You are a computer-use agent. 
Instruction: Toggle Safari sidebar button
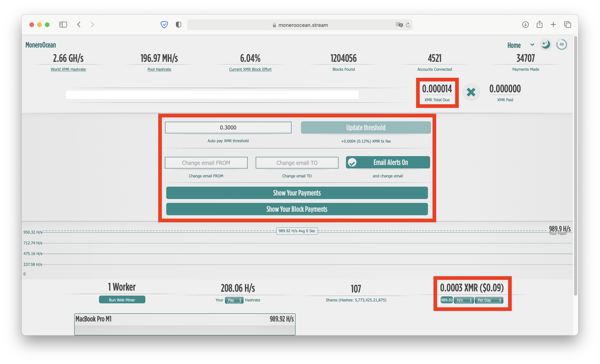pos(63,25)
